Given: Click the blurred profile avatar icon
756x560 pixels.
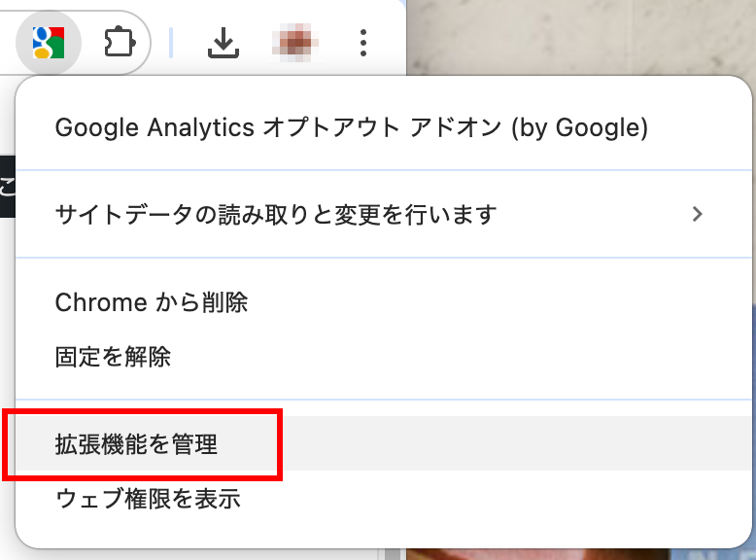Looking at the screenshot, I should 293,42.
